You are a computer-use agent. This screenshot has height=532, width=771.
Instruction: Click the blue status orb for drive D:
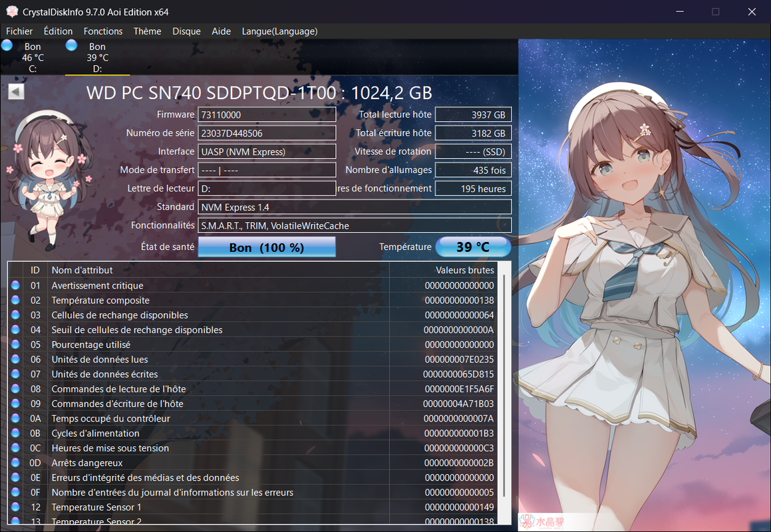click(x=71, y=45)
